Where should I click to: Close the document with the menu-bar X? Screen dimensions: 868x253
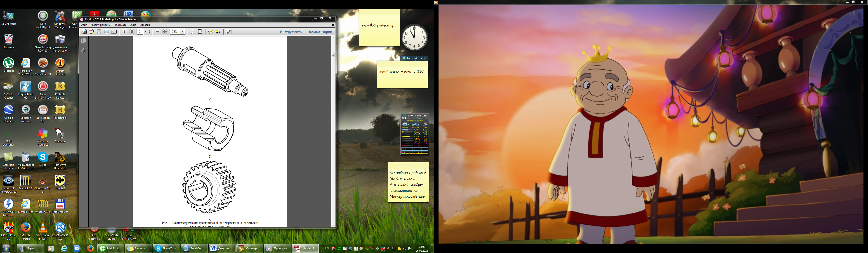pyautogui.click(x=333, y=25)
